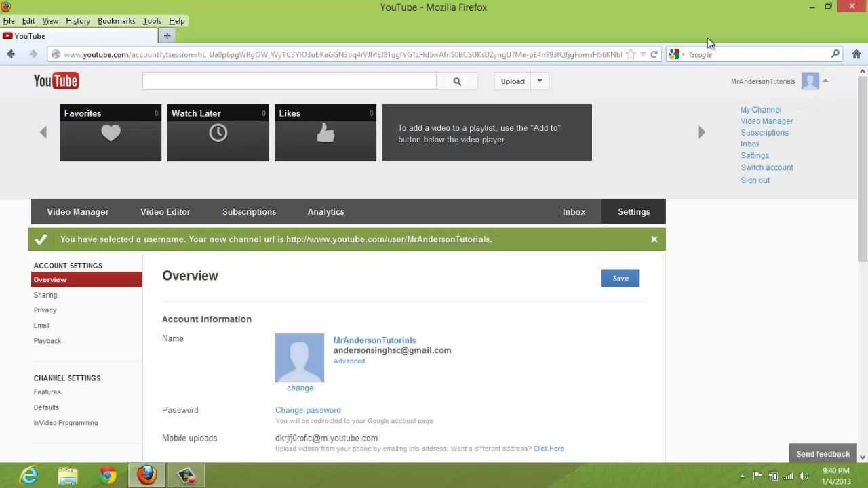Collapse the account menu arrow beside avatar
This screenshot has height=488, width=868.
point(825,81)
